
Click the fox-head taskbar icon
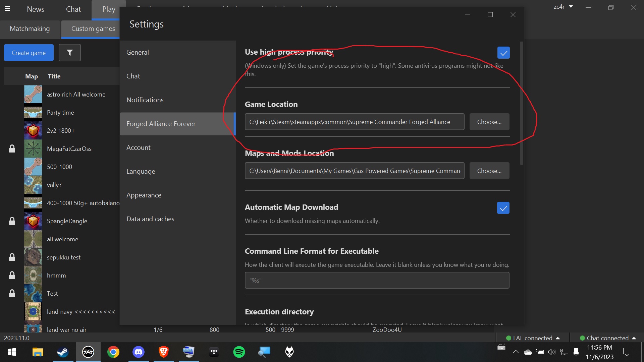[289, 352]
